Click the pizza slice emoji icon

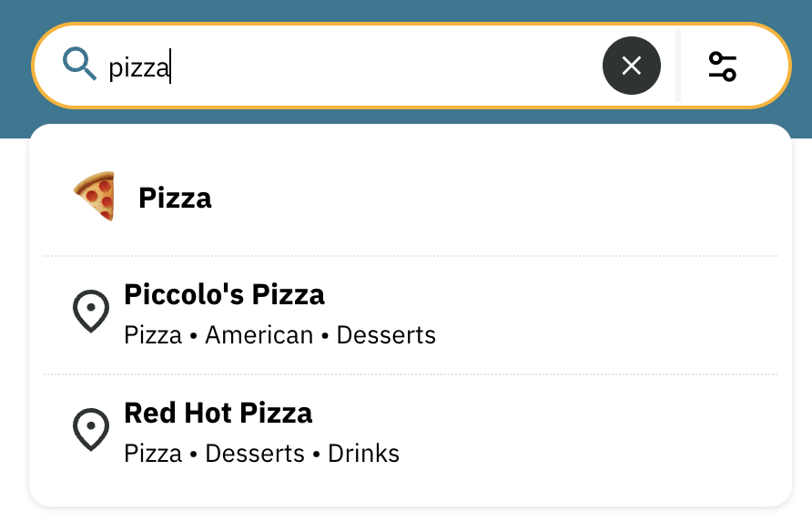click(95, 196)
